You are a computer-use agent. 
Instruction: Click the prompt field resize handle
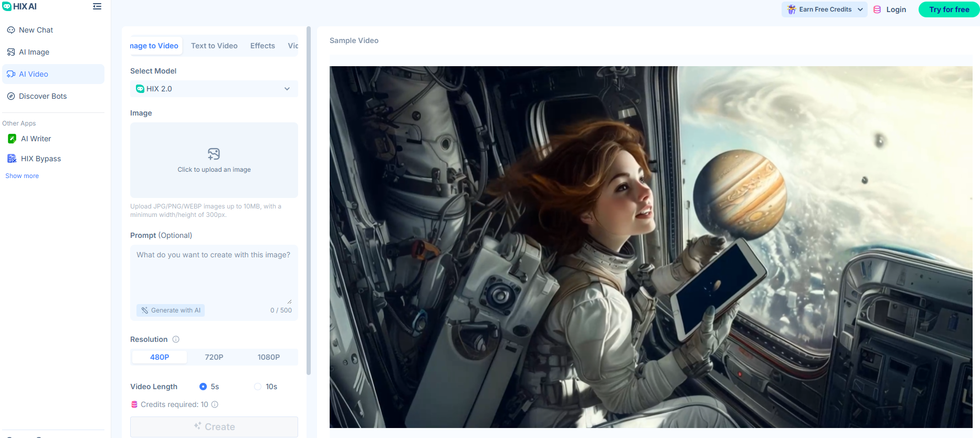click(289, 301)
